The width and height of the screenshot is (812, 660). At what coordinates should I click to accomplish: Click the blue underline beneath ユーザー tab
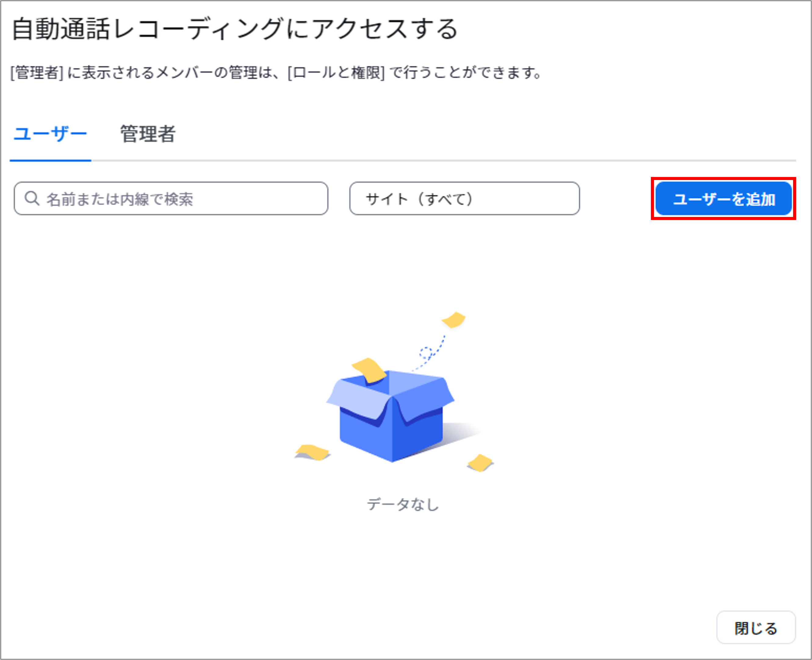[x=51, y=160]
